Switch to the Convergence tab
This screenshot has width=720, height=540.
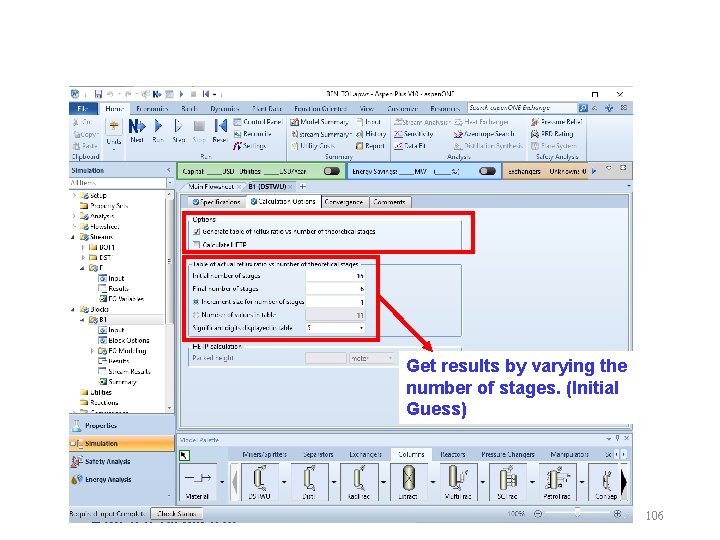click(x=343, y=202)
